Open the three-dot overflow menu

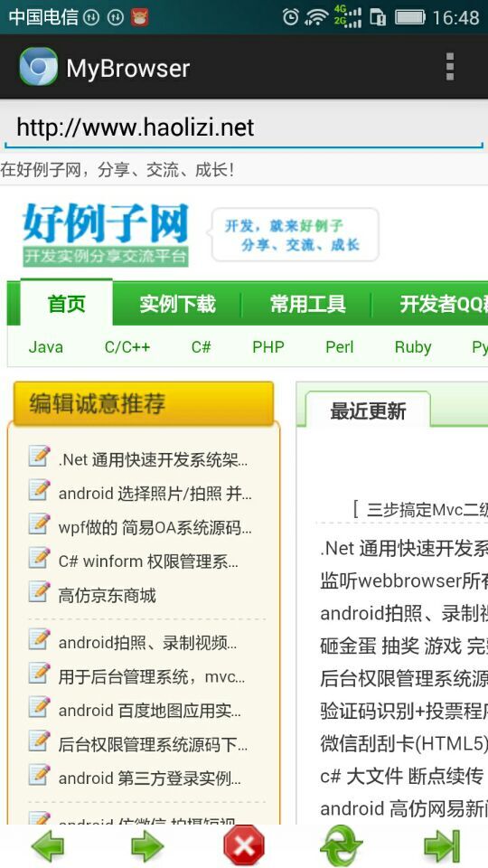(x=450, y=67)
